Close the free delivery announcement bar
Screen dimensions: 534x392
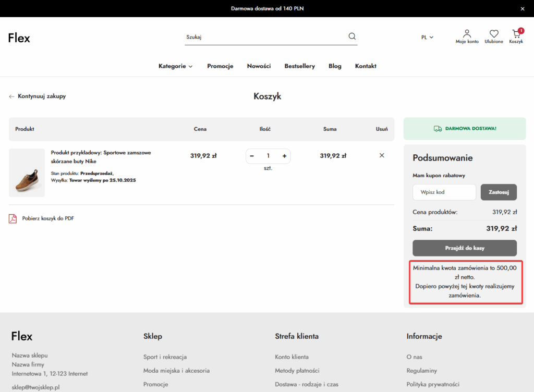point(523,8)
